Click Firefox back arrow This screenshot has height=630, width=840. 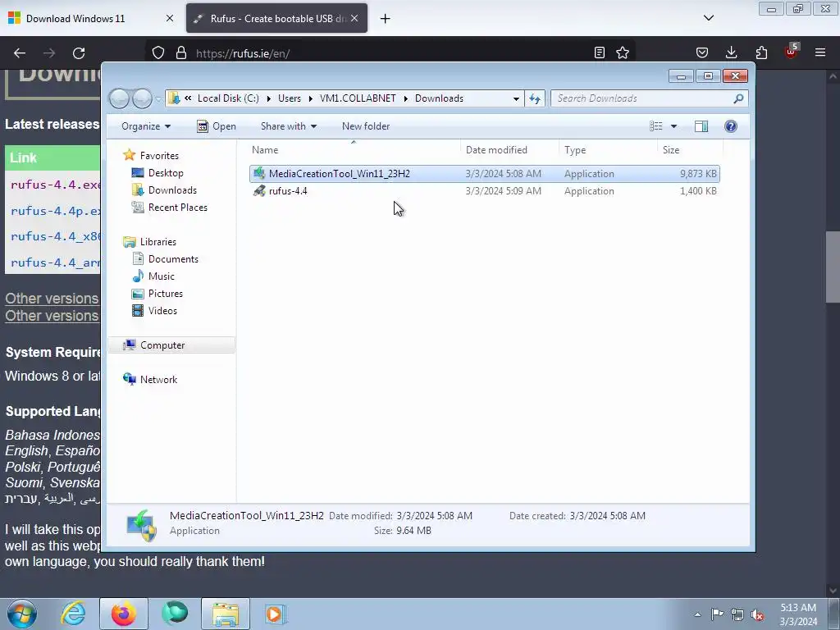[20, 53]
